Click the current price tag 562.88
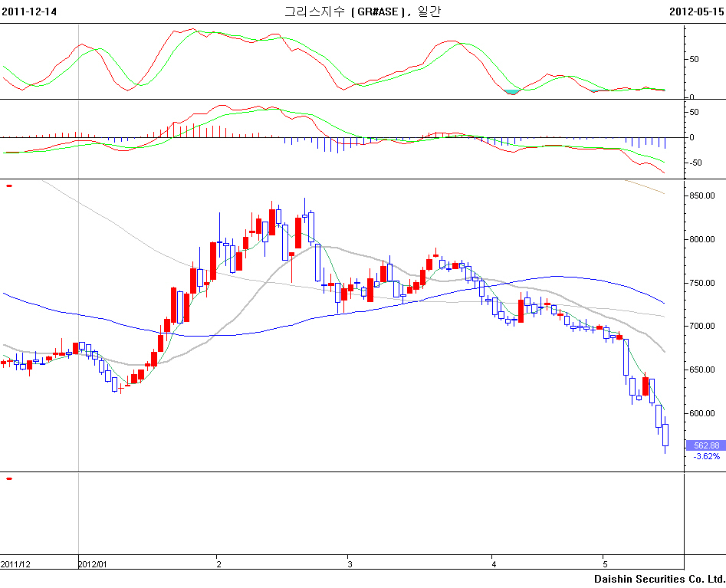This screenshot has height=588, width=726. click(x=705, y=445)
